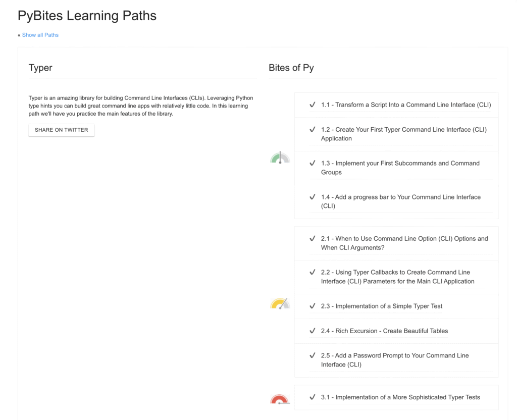Follow the Show all Paths link

[x=40, y=35]
